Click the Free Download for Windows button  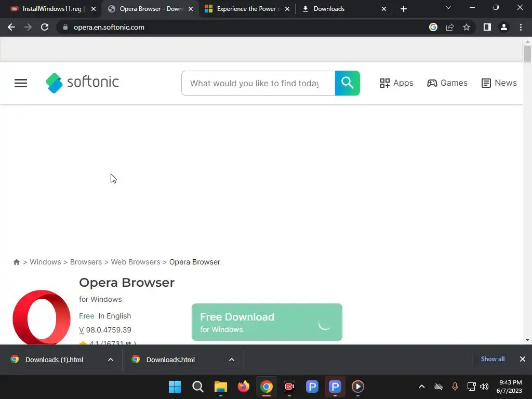click(x=267, y=322)
